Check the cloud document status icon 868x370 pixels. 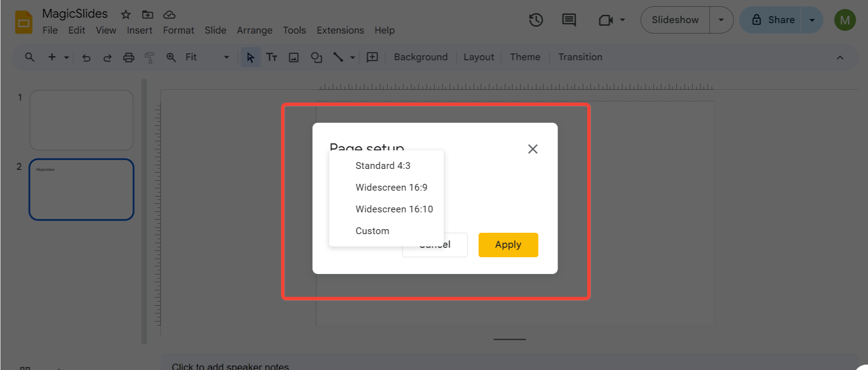pos(169,14)
